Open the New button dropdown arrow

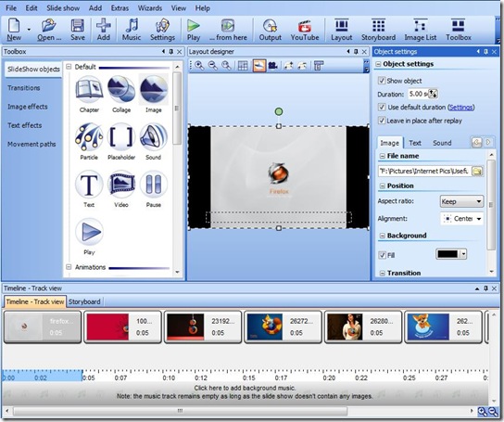click(29, 30)
